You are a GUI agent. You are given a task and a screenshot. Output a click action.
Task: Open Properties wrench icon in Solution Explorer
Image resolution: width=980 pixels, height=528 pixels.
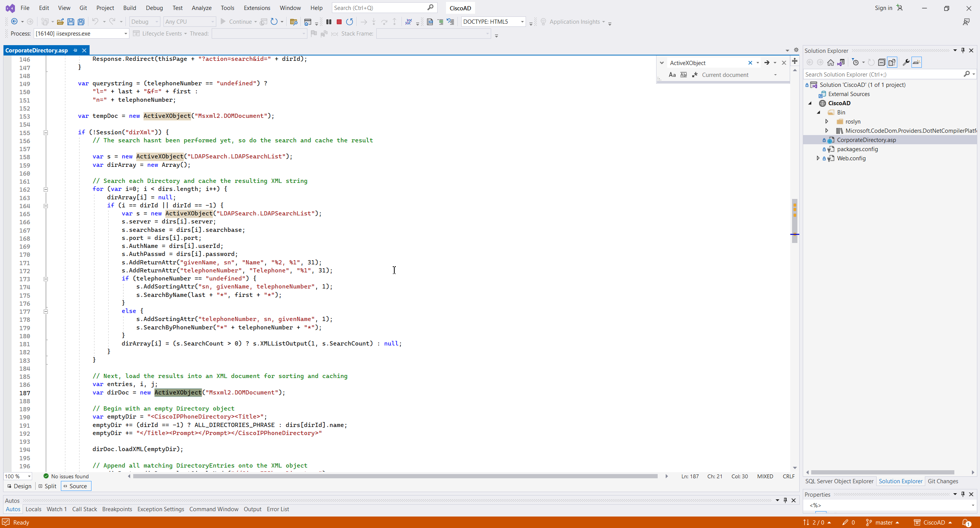[906, 62]
